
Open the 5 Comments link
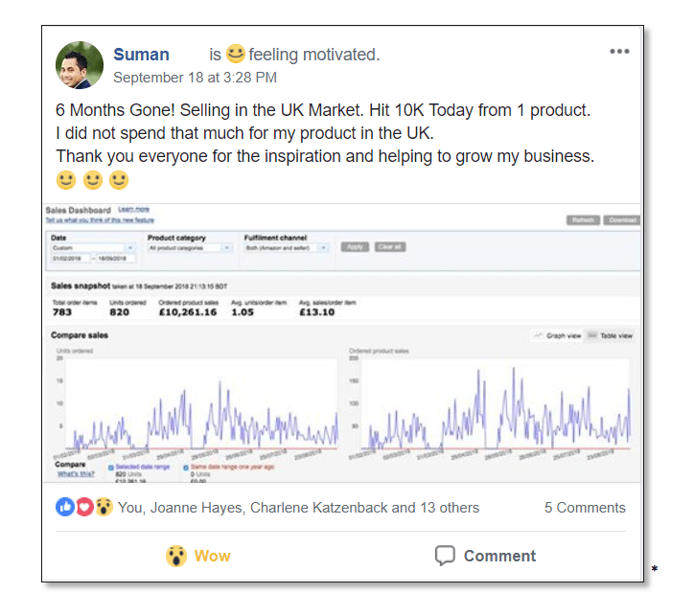tap(585, 508)
